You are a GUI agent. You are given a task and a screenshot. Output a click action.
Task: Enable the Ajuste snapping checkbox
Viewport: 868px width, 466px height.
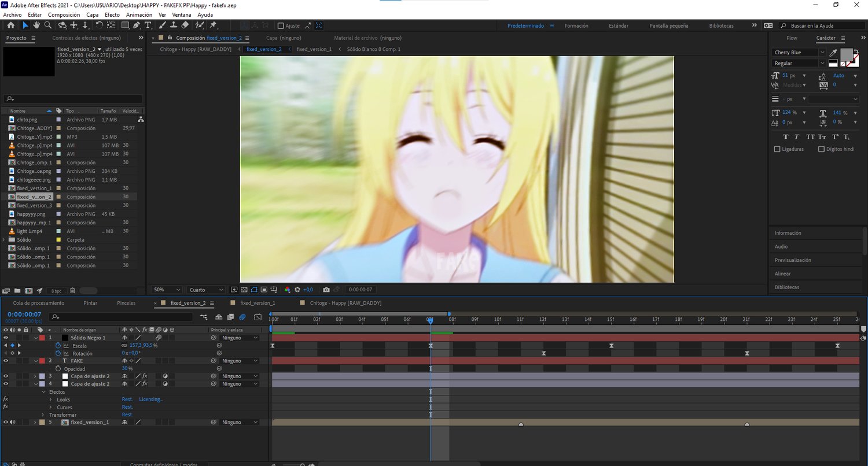[x=281, y=25]
